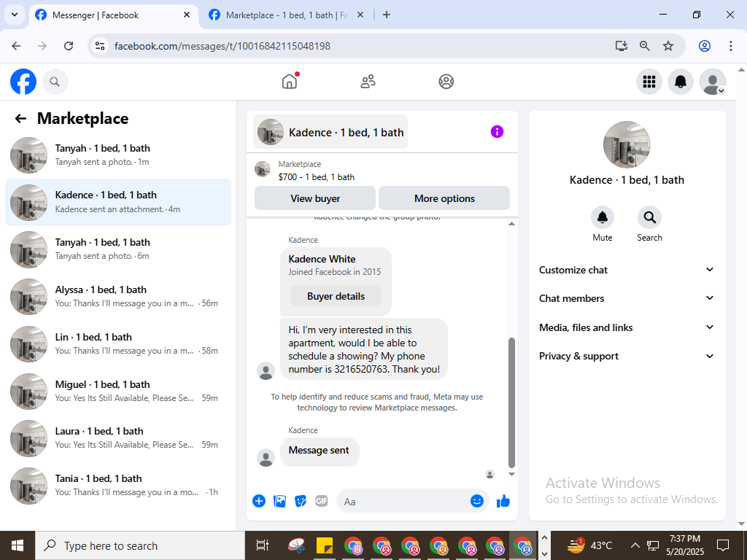Go back using the Marketplace back arrow

coord(20,119)
